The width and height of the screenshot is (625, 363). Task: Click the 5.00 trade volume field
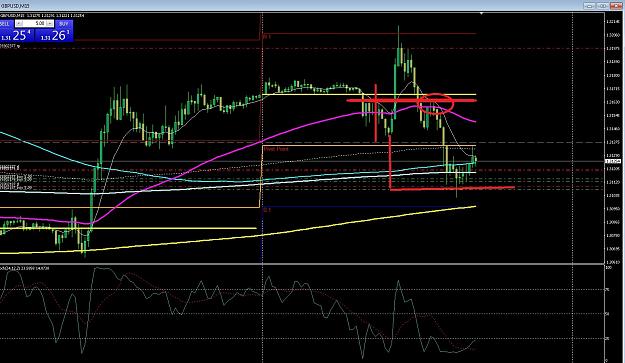(x=34, y=24)
